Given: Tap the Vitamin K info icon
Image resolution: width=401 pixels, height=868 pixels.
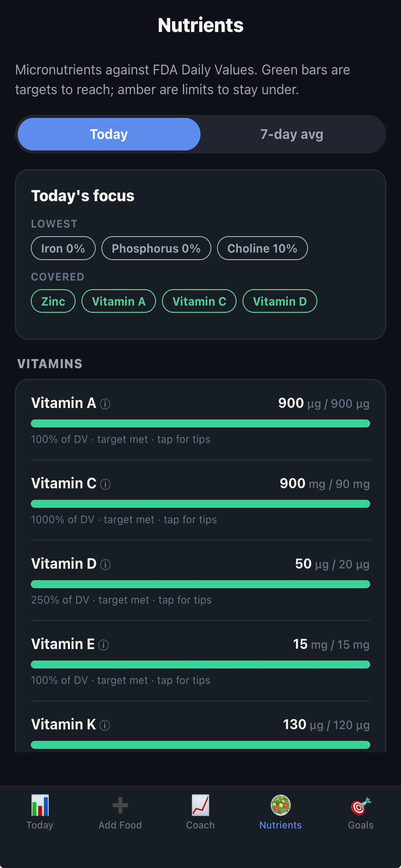Looking at the screenshot, I should (105, 725).
